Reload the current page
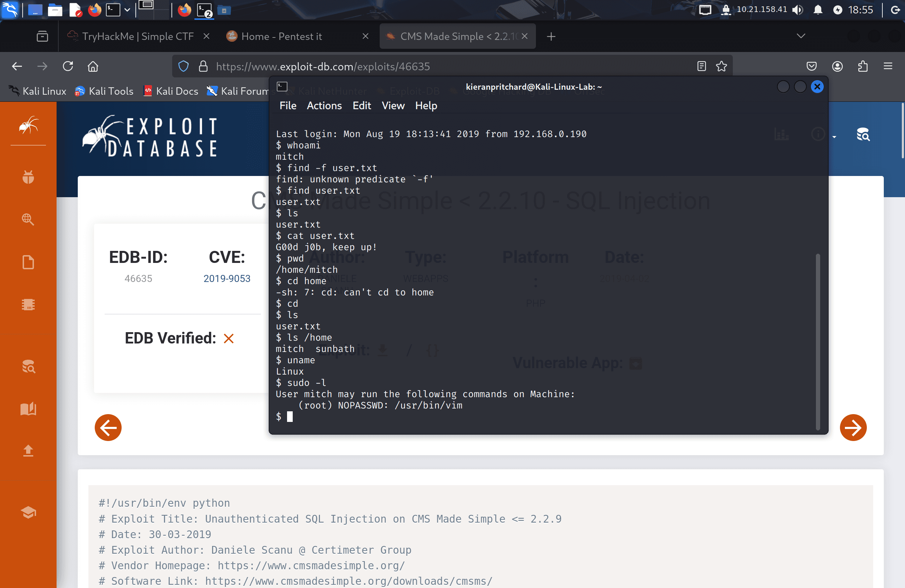905x588 pixels. click(68, 66)
